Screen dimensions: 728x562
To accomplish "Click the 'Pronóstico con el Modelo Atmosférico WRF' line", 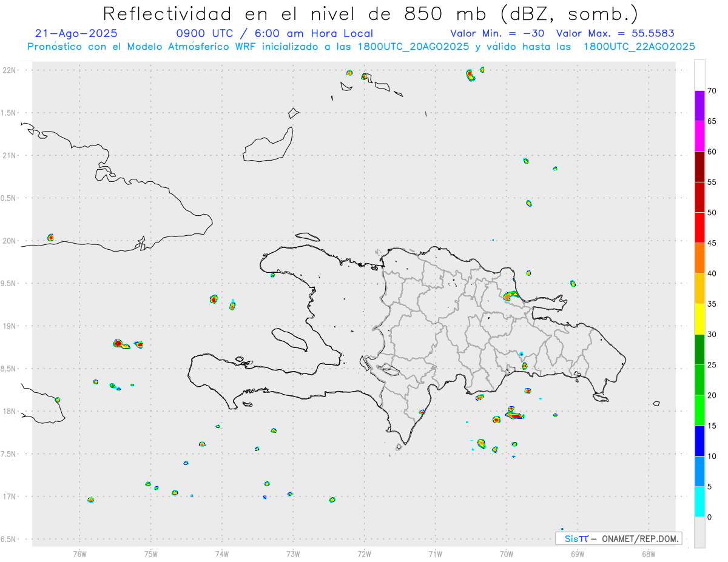I will click(143, 47).
